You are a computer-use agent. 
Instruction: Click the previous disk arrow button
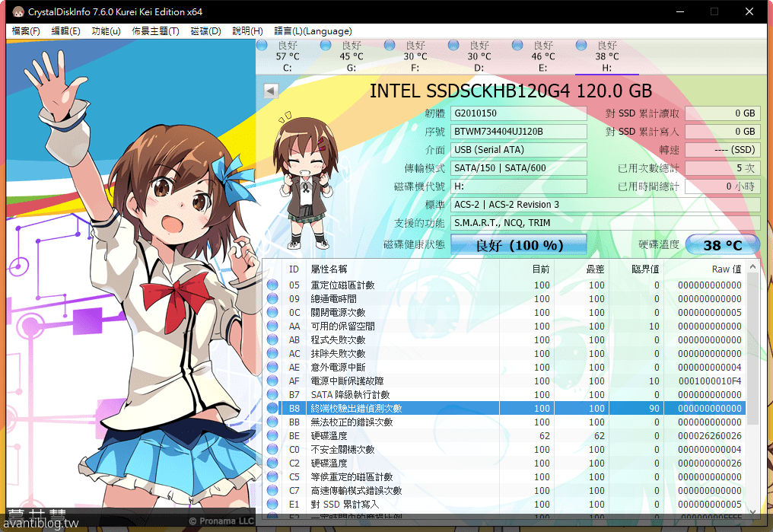point(271,91)
